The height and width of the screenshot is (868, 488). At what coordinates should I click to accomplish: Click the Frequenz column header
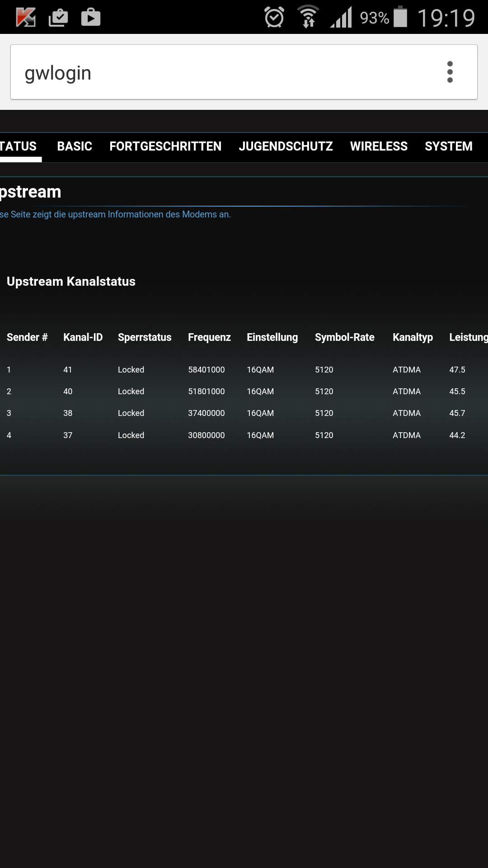[209, 337]
